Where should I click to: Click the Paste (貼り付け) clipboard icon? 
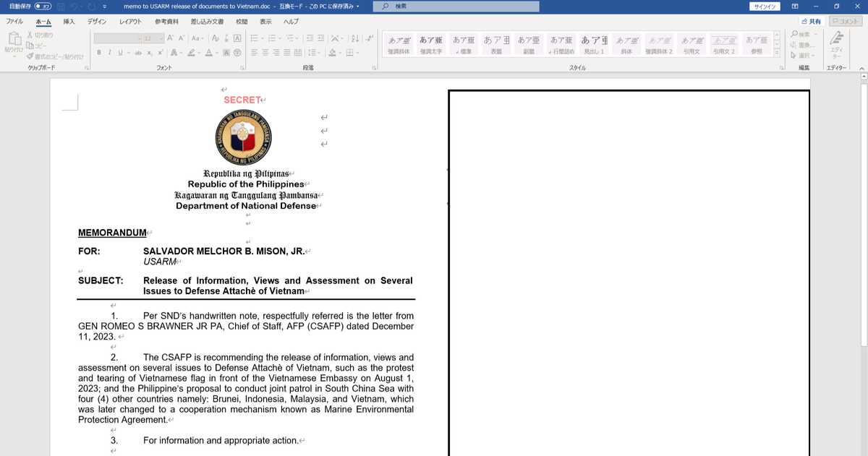click(14, 38)
